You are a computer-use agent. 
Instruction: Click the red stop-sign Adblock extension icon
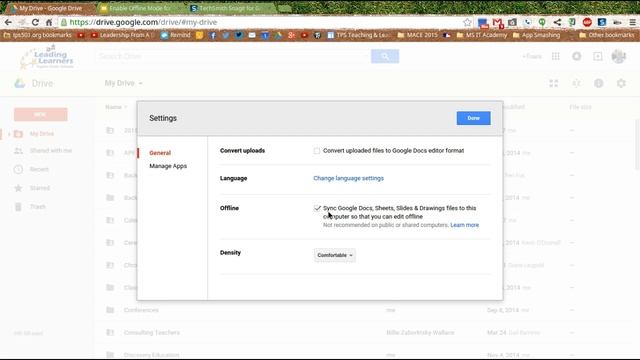click(x=587, y=22)
